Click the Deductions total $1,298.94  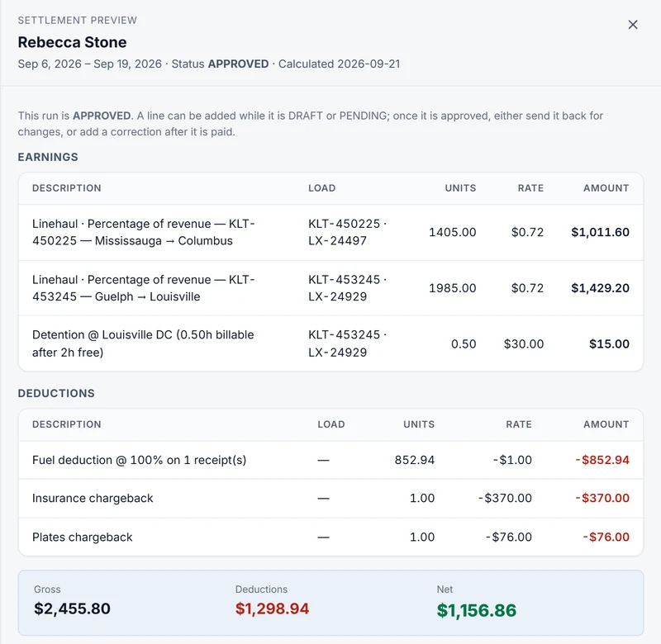point(272,608)
